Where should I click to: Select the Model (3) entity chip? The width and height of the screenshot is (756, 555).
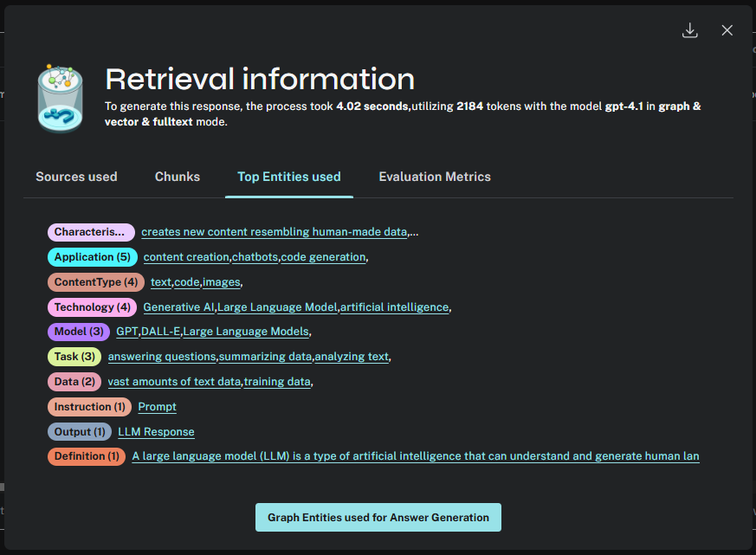click(x=78, y=332)
